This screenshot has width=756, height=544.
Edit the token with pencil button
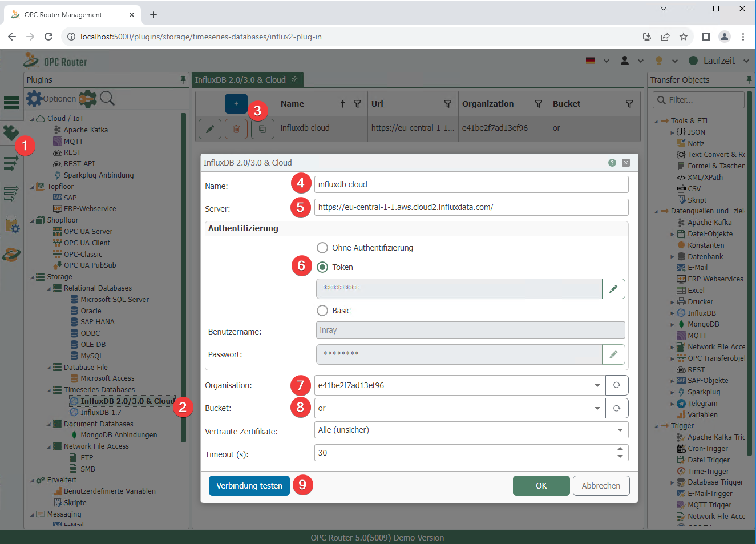tap(613, 289)
